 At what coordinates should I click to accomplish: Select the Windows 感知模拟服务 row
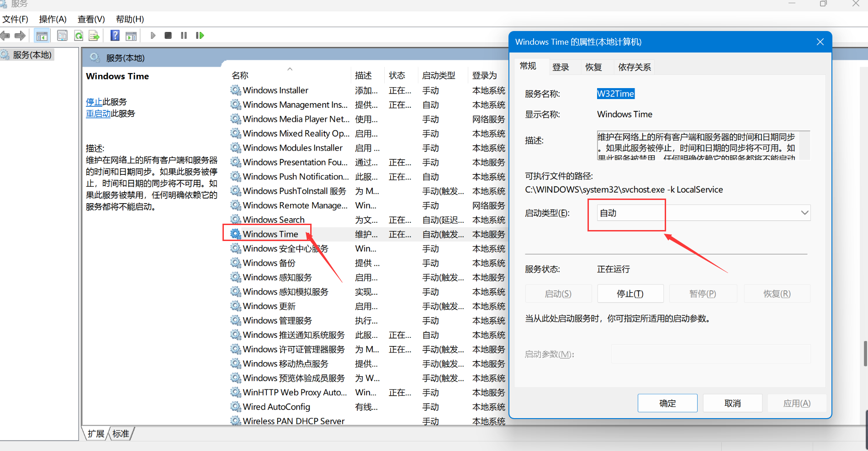pyautogui.click(x=368, y=292)
